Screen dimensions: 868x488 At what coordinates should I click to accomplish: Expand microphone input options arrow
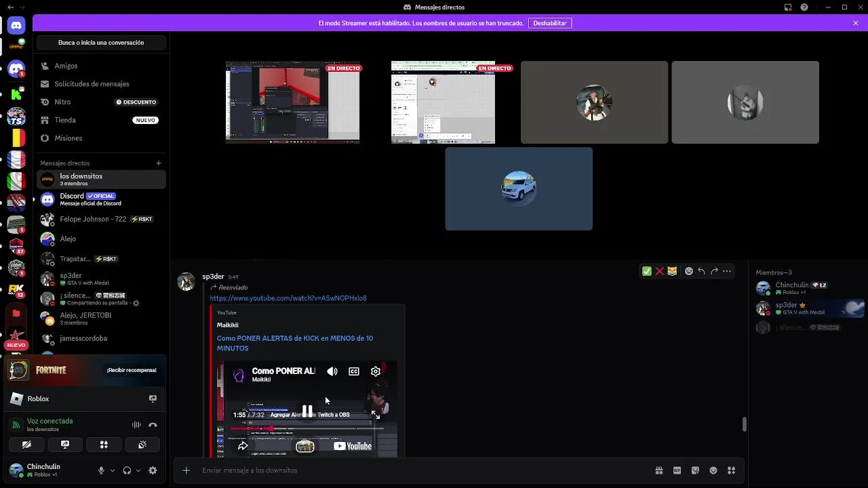click(x=113, y=470)
